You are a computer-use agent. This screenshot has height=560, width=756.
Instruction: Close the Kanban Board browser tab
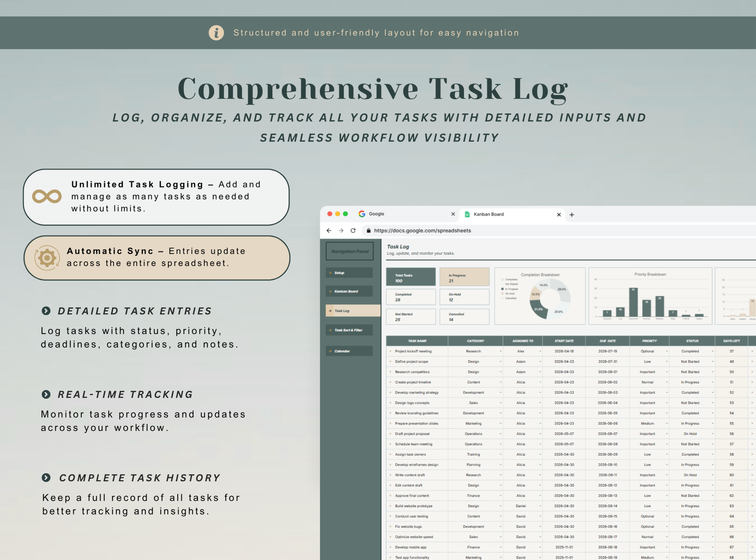[x=559, y=215]
